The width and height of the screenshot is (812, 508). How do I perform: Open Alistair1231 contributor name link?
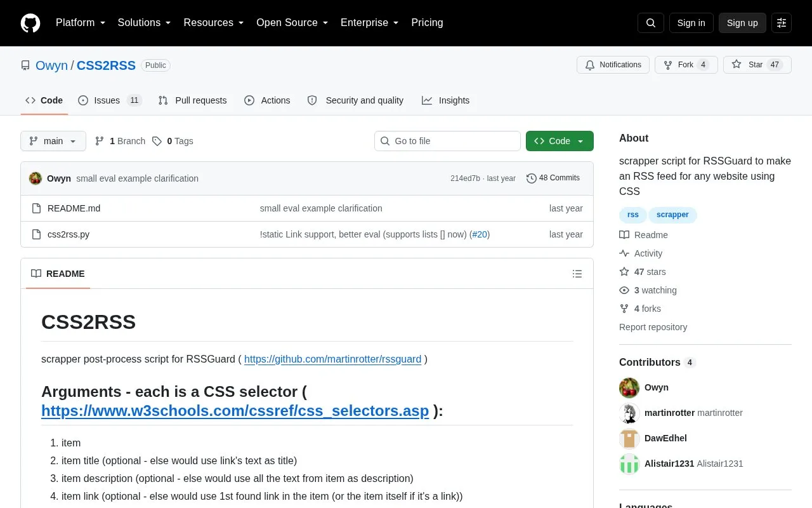coord(669,464)
